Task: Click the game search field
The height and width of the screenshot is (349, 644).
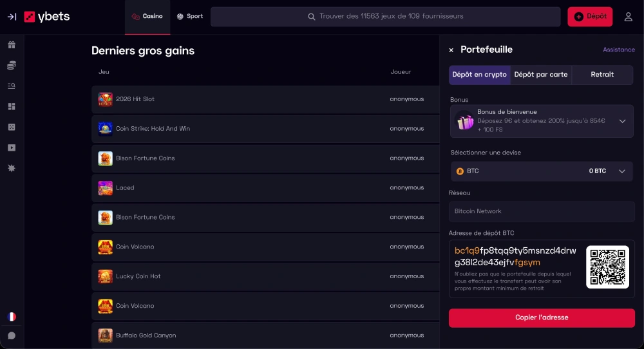Action: (x=386, y=17)
